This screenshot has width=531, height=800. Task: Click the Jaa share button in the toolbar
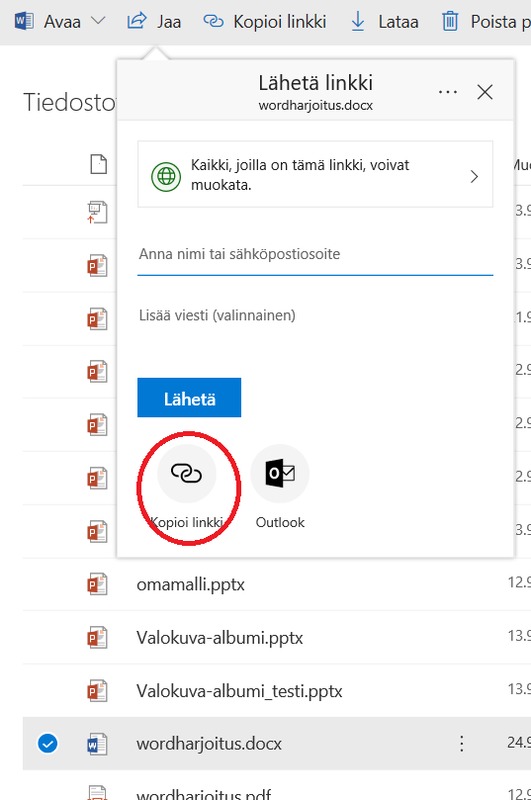pyautogui.click(x=154, y=21)
